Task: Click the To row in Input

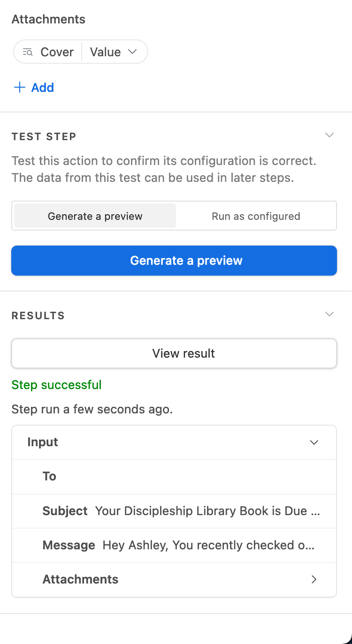Action: 174,477
